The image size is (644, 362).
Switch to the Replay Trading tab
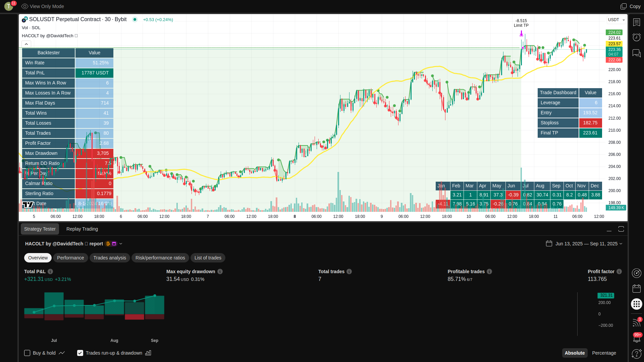(82, 229)
